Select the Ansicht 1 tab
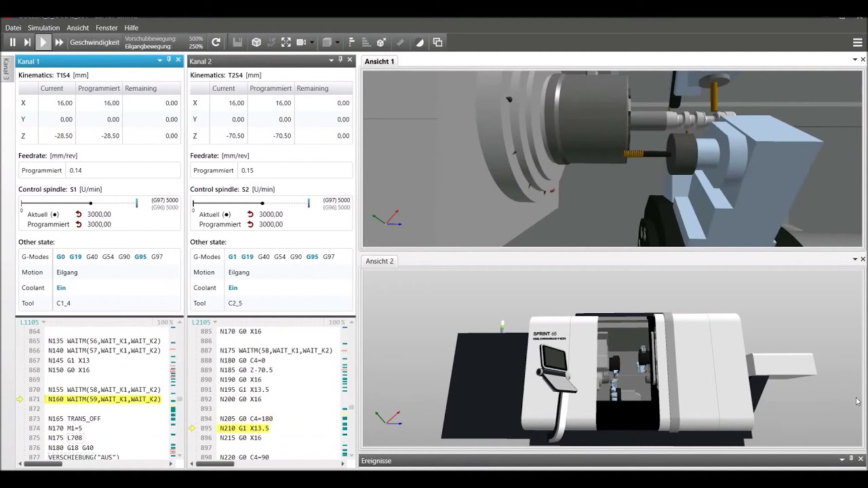Screen dimensions: 868x488 [x=379, y=61]
